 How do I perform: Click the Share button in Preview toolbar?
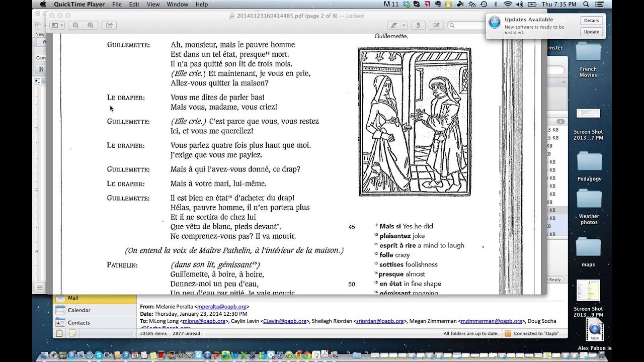[x=109, y=25]
